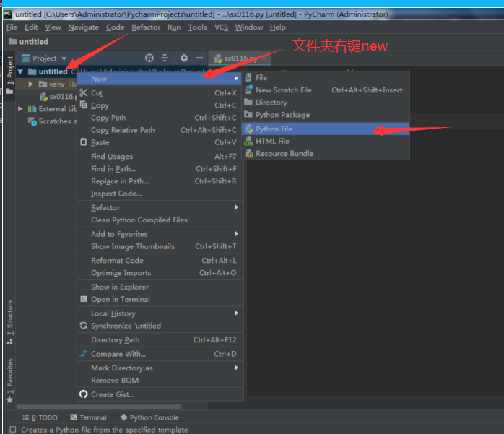Toggle the 7: Structure tool window

tap(10, 321)
